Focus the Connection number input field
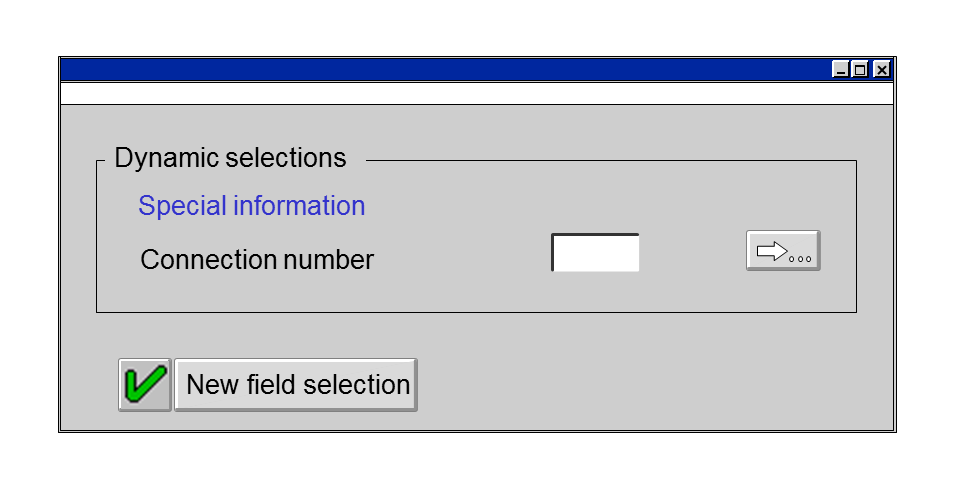This screenshot has height=480, width=960. [596, 253]
